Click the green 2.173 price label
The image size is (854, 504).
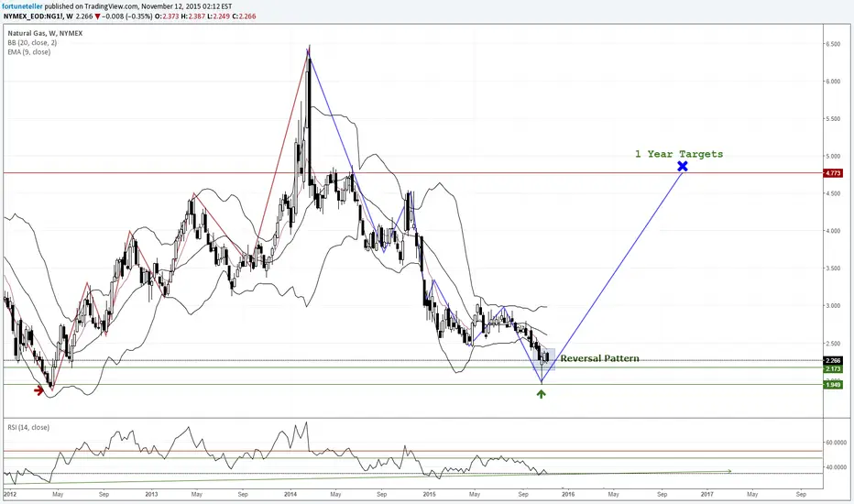833,369
